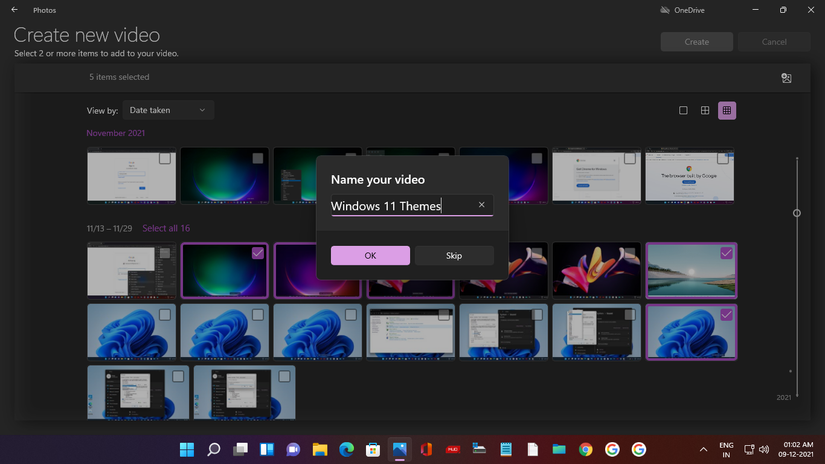Check the last thumbnail in bottom row
Screen dimensions: 825x464
click(x=284, y=376)
